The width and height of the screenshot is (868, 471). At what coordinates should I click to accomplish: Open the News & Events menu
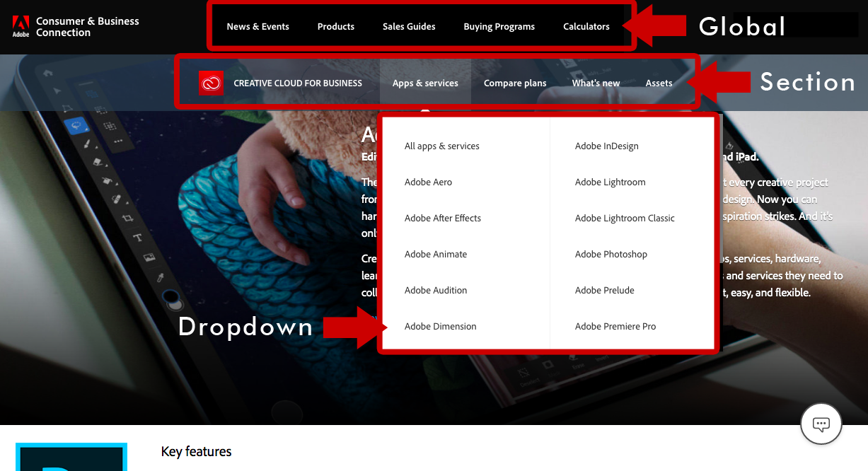coord(257,27)
